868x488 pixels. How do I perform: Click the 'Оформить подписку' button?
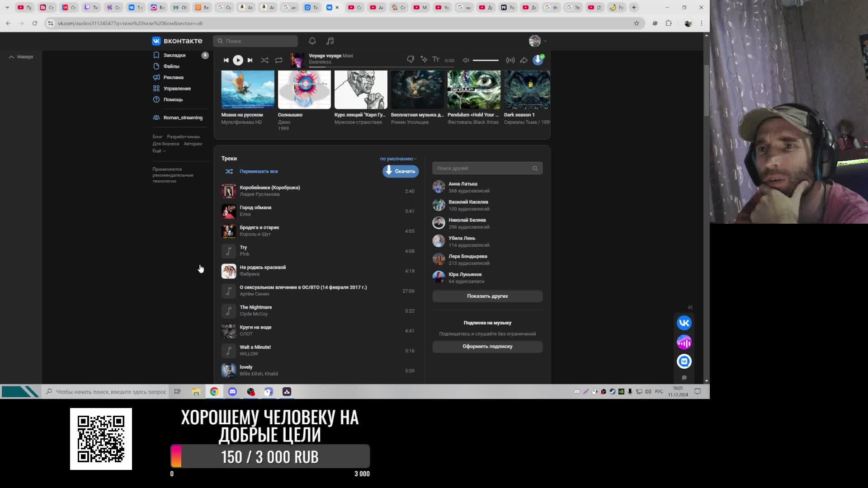[487, 347]
